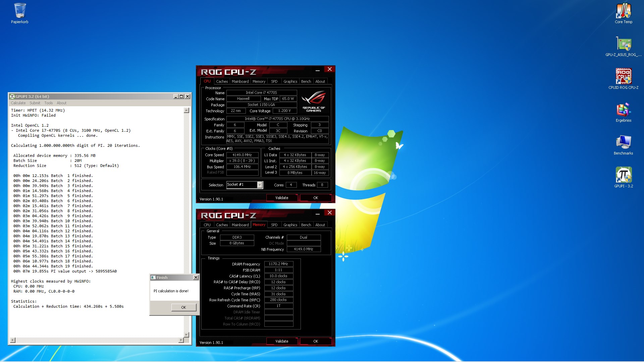644x362 pixels.
Task: Switch to Caches tab in upper CPU-Z
Action: 222,81
